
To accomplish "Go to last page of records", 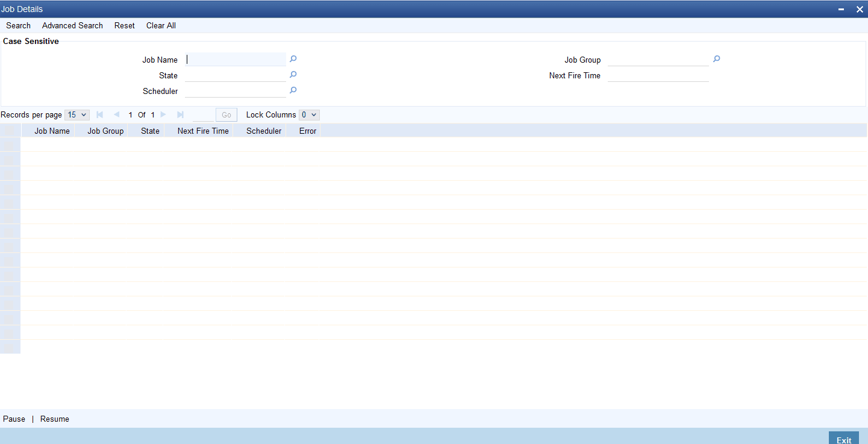I will click(180, 114).
